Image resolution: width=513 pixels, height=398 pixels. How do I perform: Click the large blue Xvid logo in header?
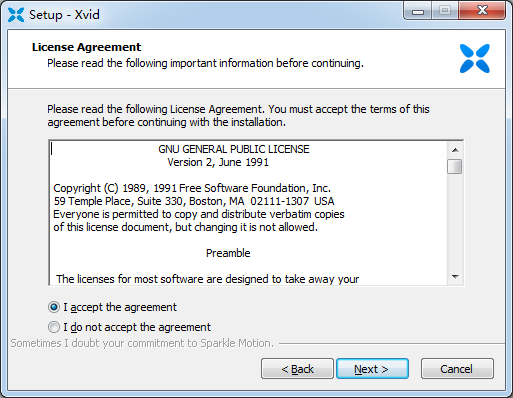[475, 58]
